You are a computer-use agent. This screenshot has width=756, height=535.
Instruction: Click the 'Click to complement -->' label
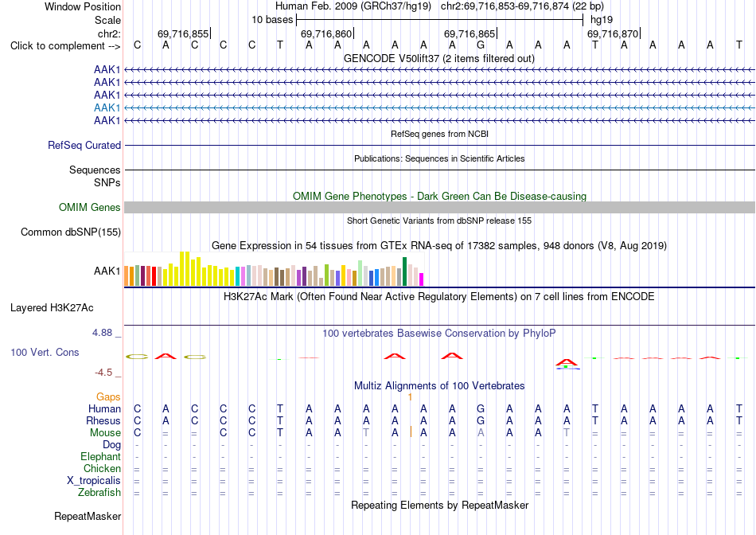(65, 46)
